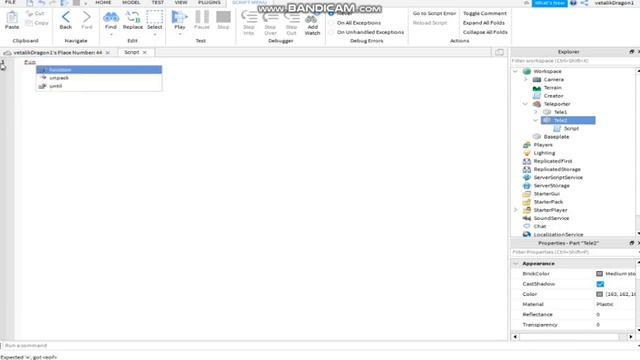The image size is (640, 360).
Task: Collapse the Tele2 tree node
Action: pos(536,120)
